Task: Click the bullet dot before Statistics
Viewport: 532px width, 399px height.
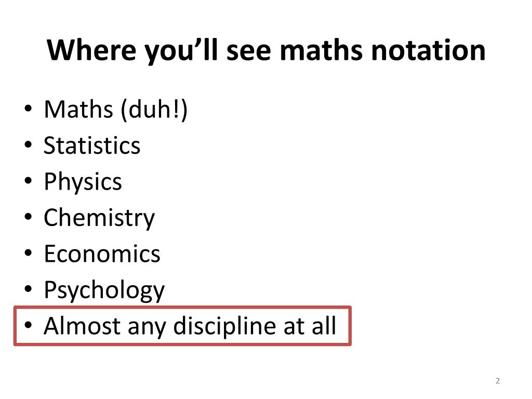Action: (28, 144)
